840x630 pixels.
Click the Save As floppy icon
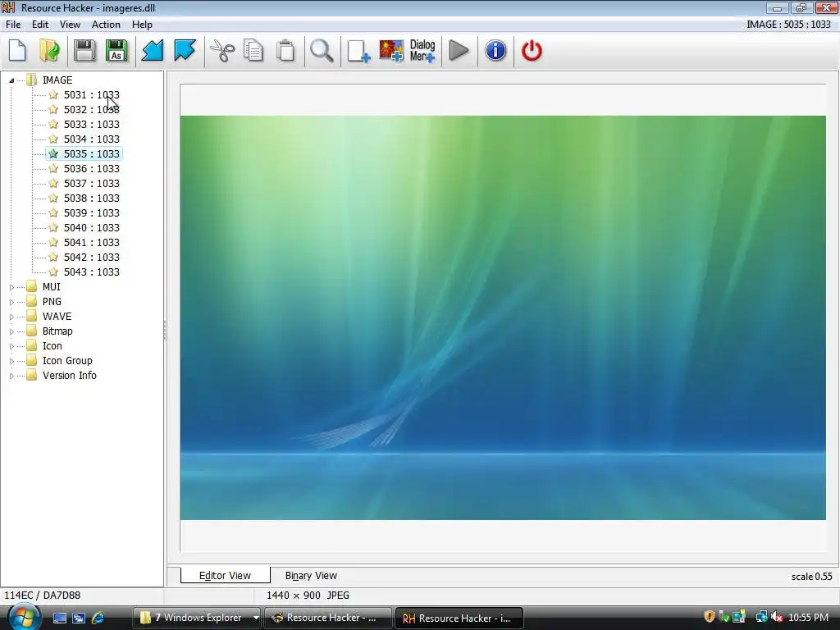116,51
